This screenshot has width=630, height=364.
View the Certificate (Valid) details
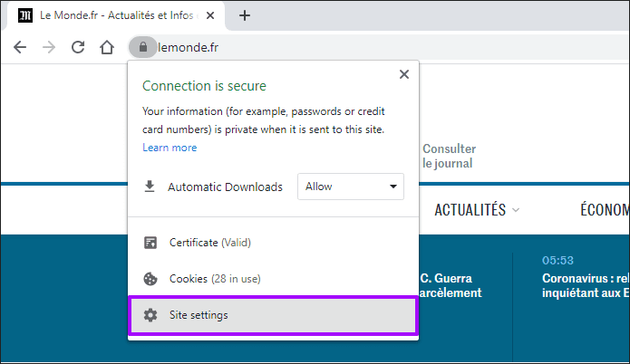(x=273, y=243)
